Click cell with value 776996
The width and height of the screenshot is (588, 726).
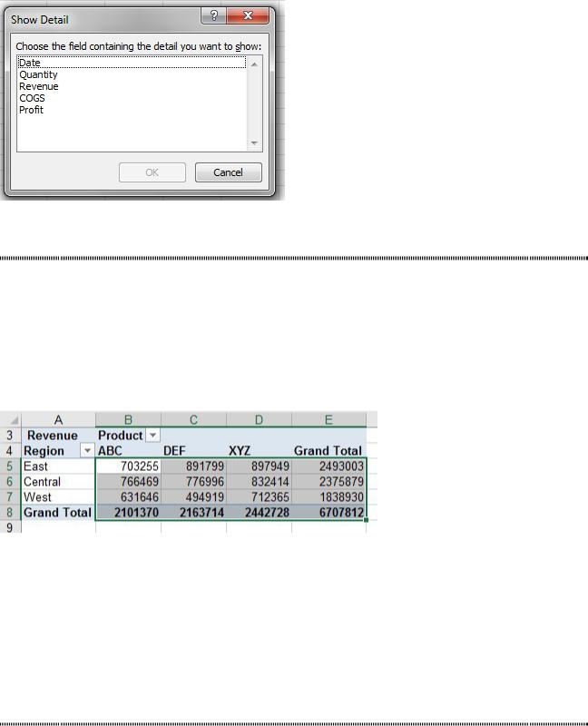point(193,482)
